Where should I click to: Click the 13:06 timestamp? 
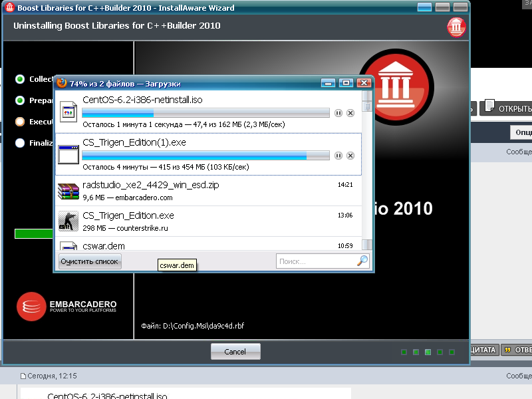(x=345, y=215)
